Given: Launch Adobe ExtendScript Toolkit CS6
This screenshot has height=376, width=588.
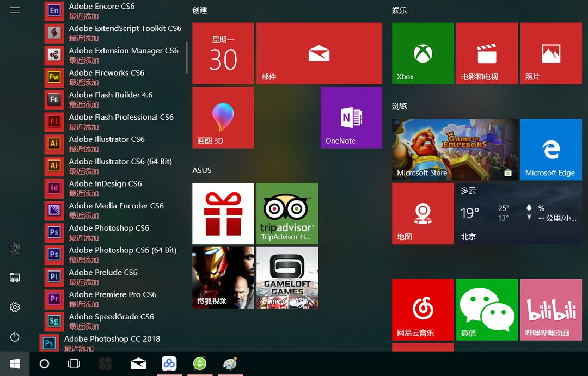Looking at the screenshot, I should click(x=113, y=33).
